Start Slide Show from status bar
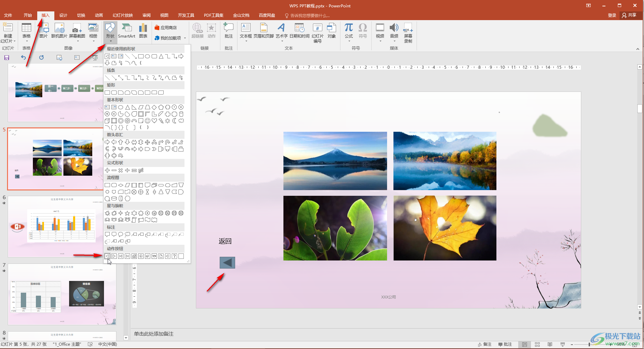Screen dimensions: 644x349 pos(563,344)
